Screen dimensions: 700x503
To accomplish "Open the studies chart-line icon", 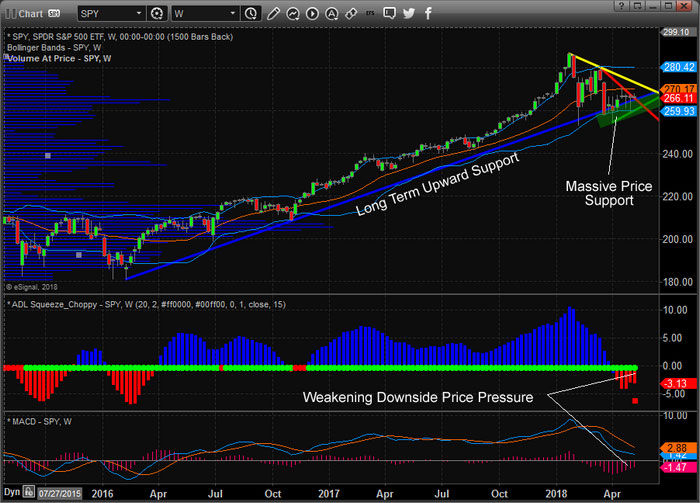I will (x=293, y=14).
